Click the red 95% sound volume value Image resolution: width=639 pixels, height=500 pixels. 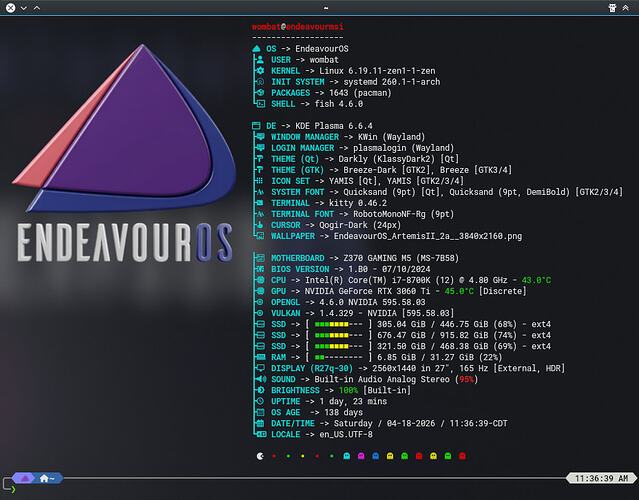tap(466, 379)
